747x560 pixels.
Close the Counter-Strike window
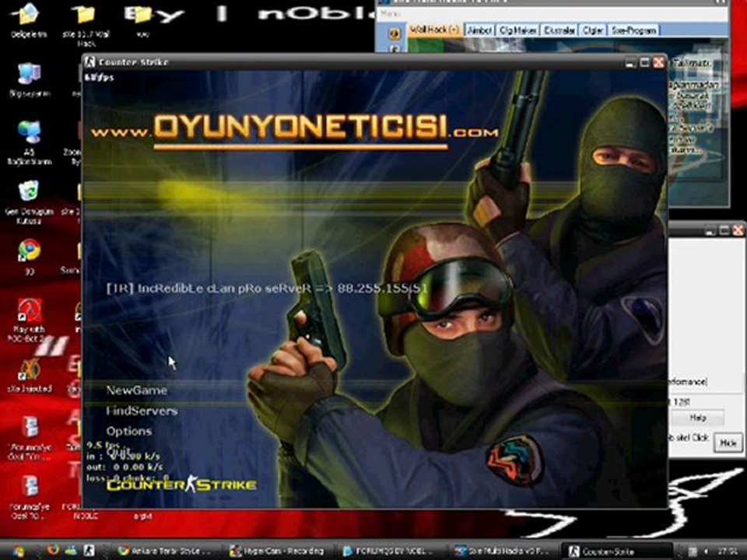659,62
